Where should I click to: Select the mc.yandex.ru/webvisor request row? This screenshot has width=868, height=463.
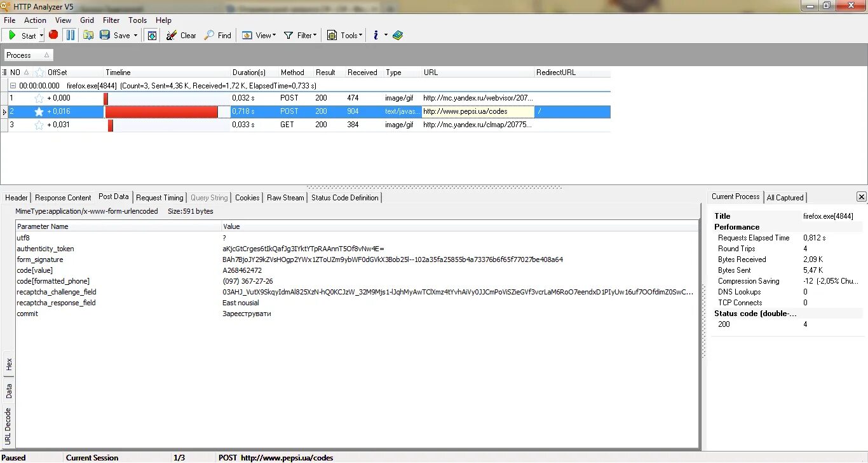(x=306, y=98)
